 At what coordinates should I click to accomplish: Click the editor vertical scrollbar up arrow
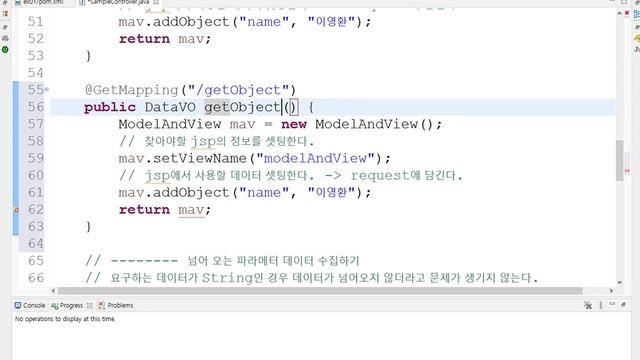[x=620, y=13]
